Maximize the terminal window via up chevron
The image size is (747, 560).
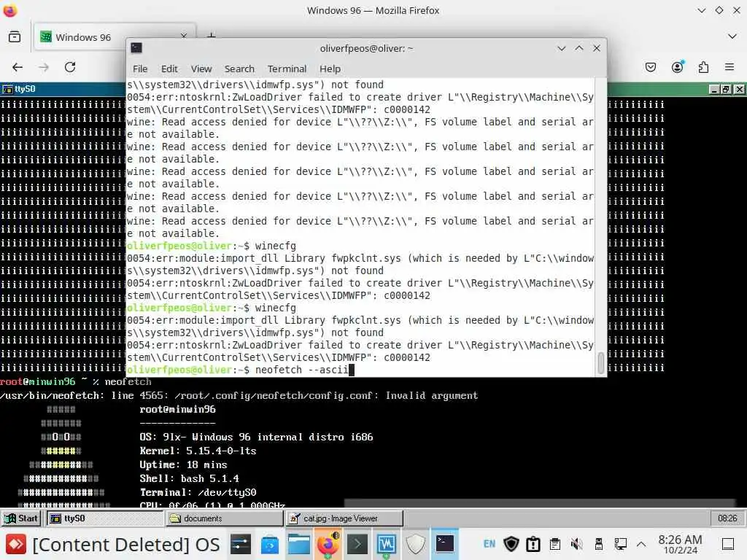click(578, 48)
